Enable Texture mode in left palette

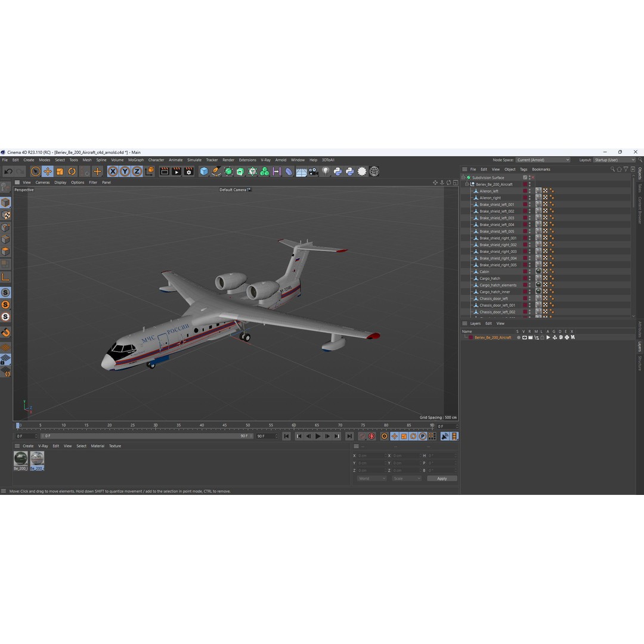[5, 215]
